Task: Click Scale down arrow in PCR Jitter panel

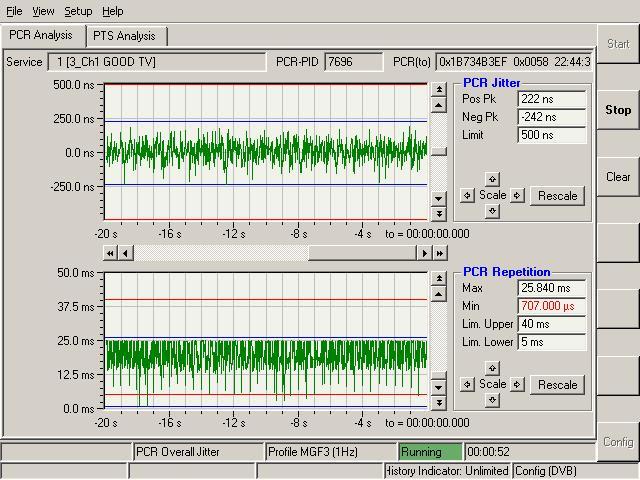Action: click(491, 211)
